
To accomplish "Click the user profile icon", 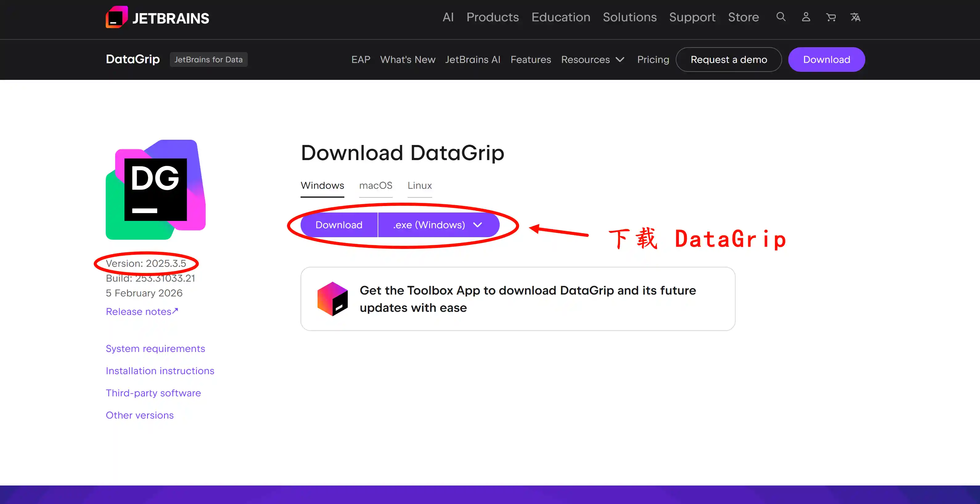I will click(x=806, y=17).
